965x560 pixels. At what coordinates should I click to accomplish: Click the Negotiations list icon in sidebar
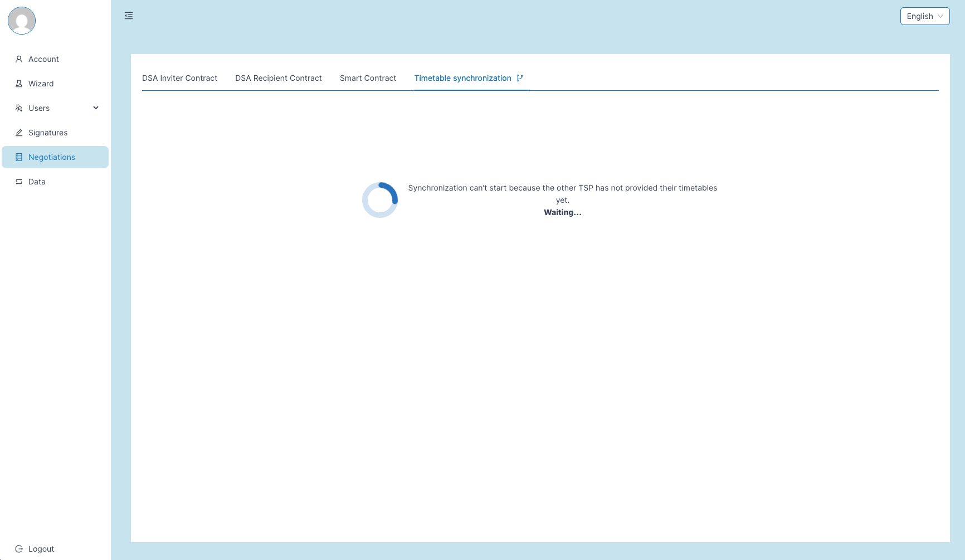coord(19,157)
